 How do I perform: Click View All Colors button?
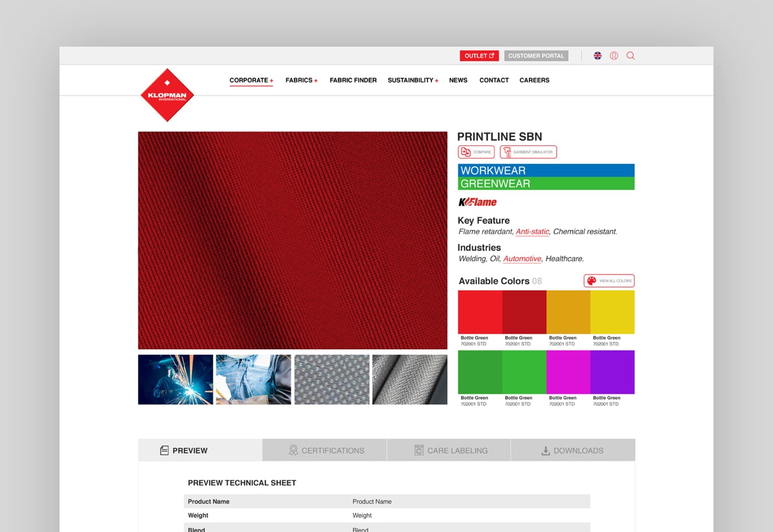click(609, 281)
